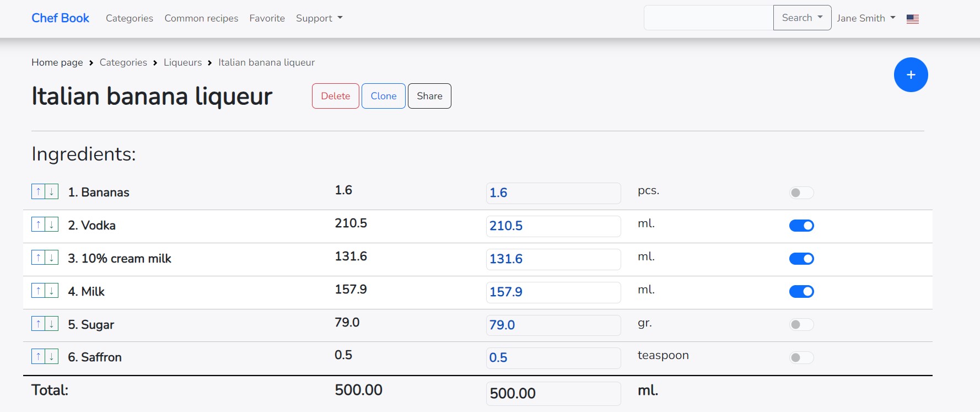Enable the Bananas toggle switch
Viewport: 980px width, 412px height.
(x=801, y=192)
